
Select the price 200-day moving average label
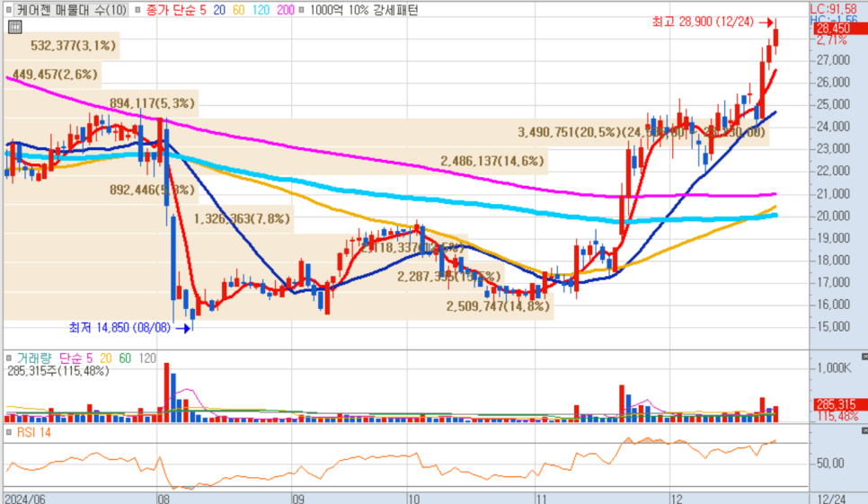coord(285,10)
